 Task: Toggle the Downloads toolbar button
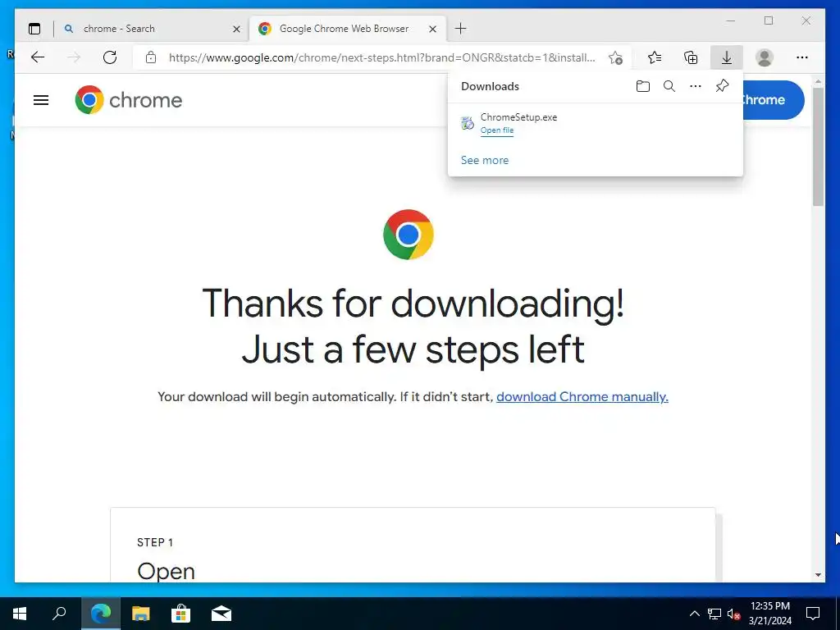tap(727, 57)
